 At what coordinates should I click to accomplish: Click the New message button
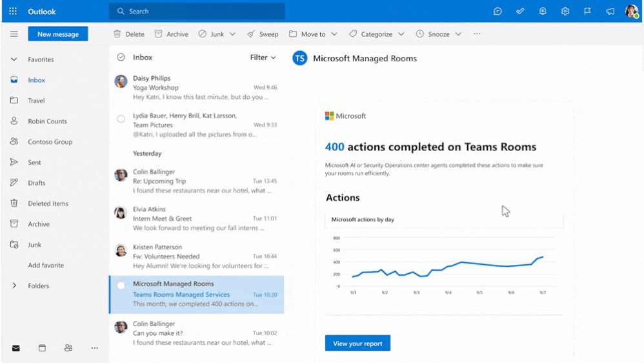click(58, 34)
